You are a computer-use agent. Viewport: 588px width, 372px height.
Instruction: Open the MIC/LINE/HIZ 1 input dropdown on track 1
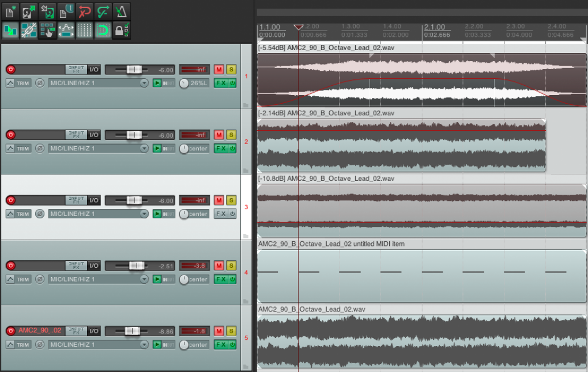click(x=98, y=83)
